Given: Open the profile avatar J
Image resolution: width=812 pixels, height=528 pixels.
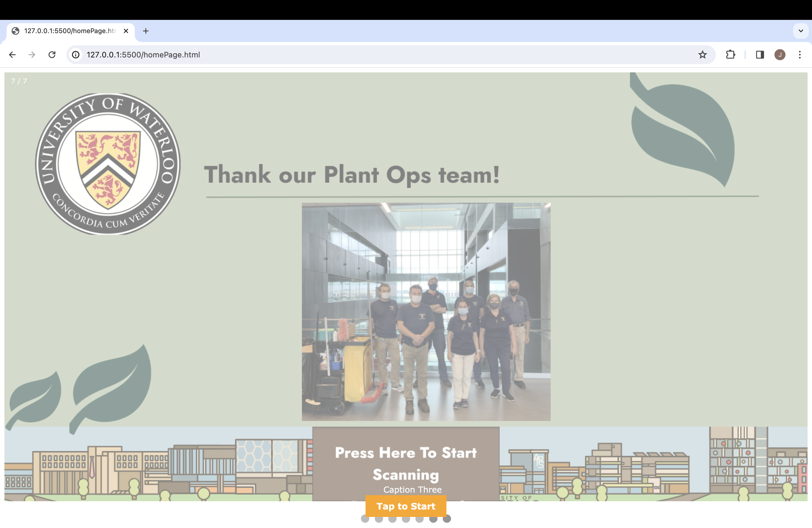Looking at the screenshot, I should point(780,55).
